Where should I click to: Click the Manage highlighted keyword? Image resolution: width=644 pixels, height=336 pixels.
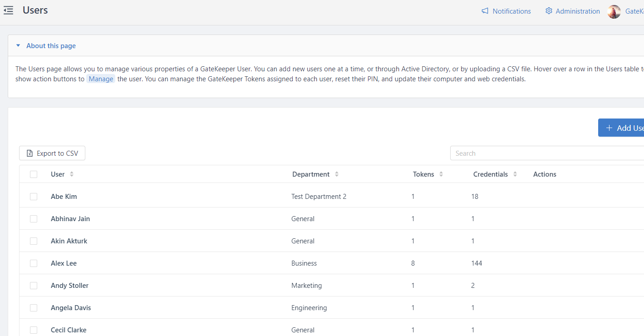[101, 79]
